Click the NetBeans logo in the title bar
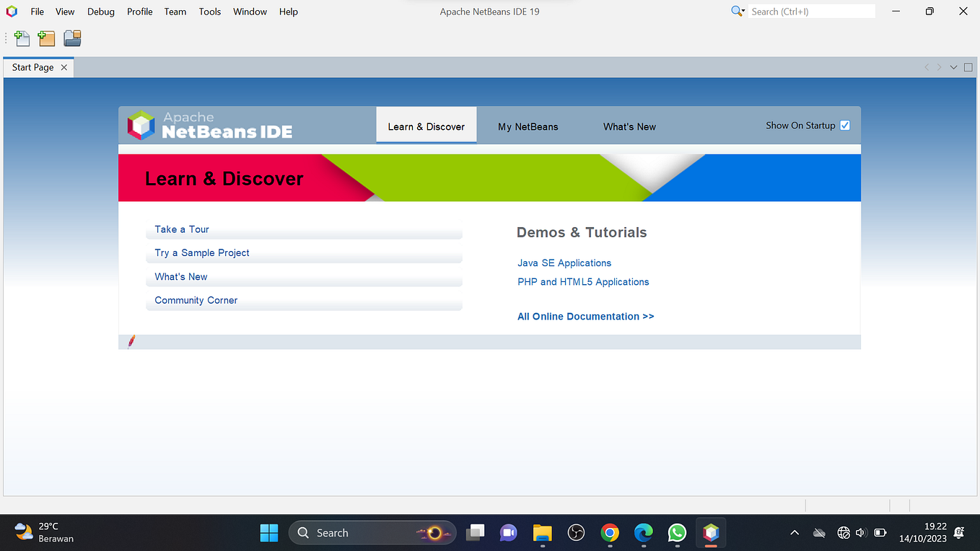 pyautogui.click(x=11, y=11)
